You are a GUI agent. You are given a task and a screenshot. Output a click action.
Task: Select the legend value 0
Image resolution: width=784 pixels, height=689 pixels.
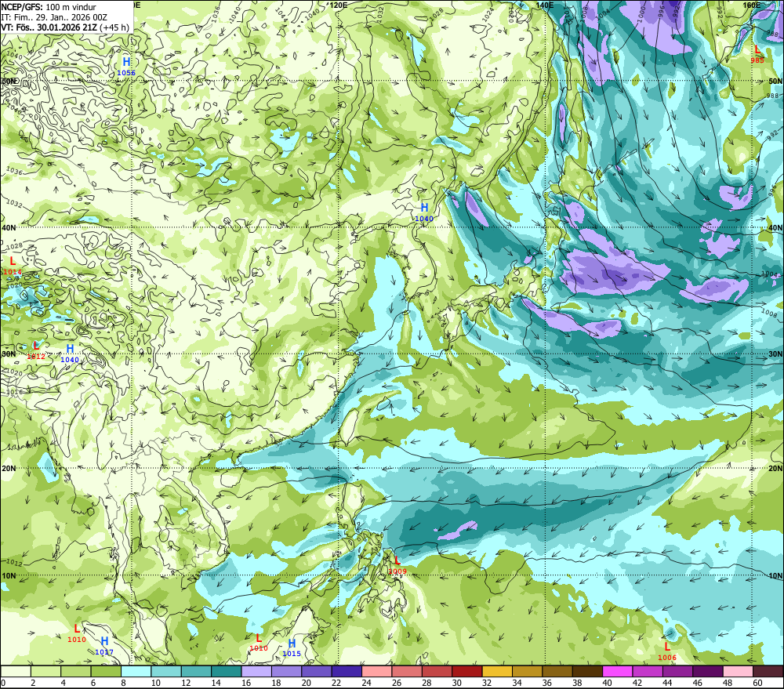[3, 683]
